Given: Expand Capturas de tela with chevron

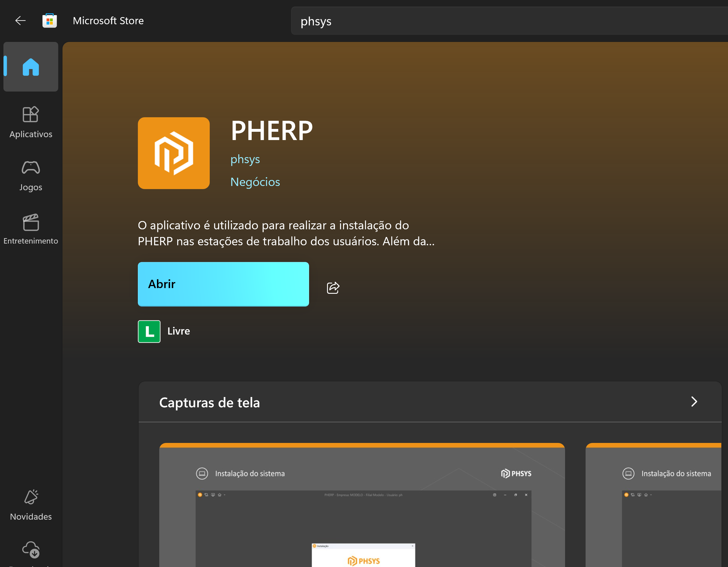Looking at the screenshot, I should click(x=694, y=402).
